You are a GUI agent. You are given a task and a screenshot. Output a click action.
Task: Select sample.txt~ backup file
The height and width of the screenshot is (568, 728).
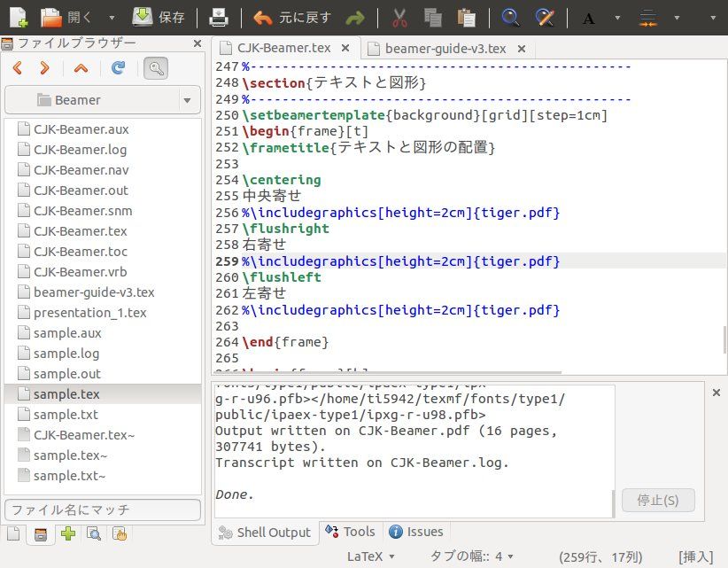[x=103, y=476]
